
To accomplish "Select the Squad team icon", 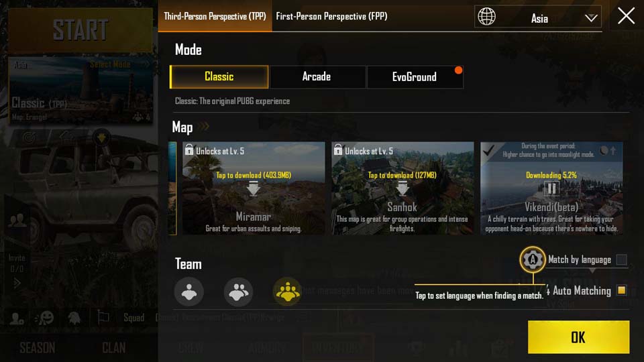I will pyautogui.click(x=288, y=292).
